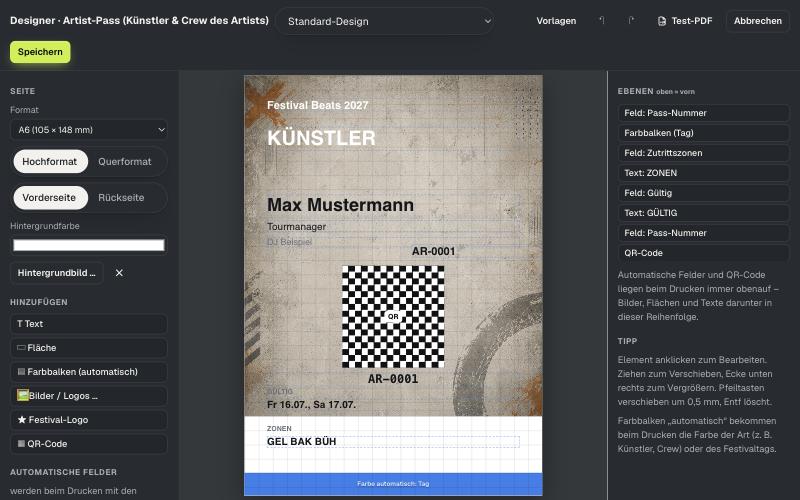Select Festival Beats 2027 text on canvas
Image resolution: width=800 pixels, height=500 pixels.
[x=317, y=105]
